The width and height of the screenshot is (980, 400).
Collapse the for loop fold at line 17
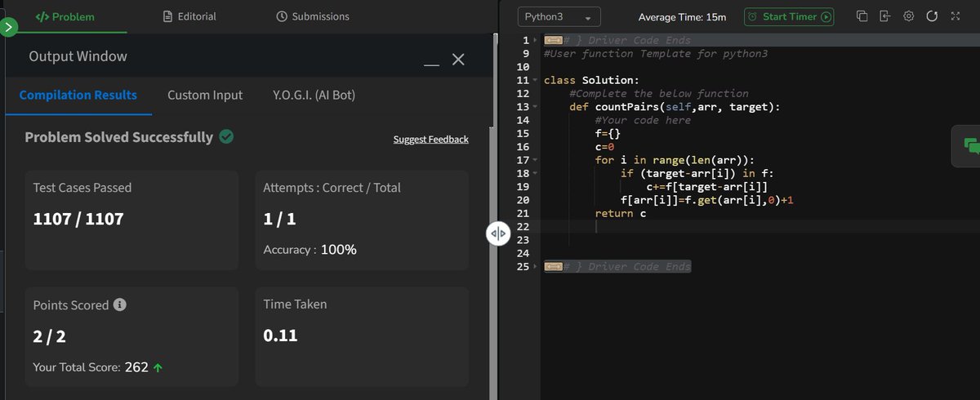535,160
